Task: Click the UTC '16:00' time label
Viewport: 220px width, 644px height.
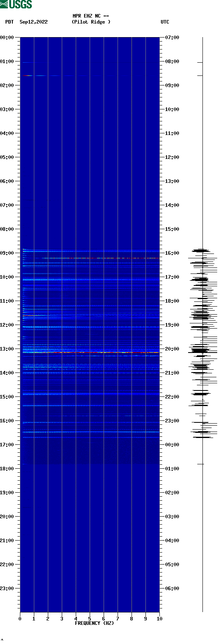Action: click(x=172, y=253)
